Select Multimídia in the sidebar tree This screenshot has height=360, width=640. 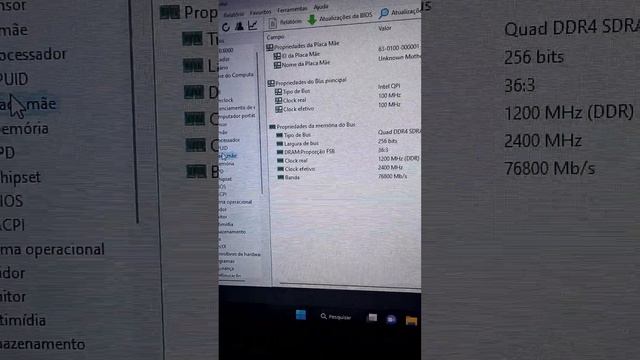tap(226, 224)
